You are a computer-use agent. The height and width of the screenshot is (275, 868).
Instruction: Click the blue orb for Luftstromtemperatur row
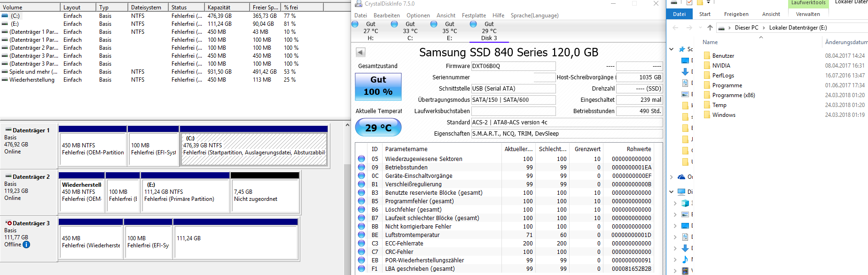pos(361,235)
